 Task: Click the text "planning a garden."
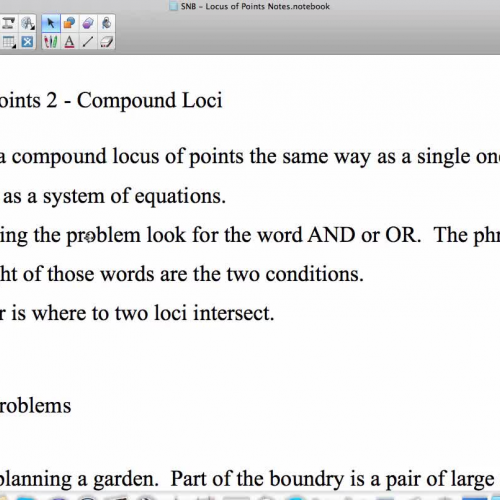click(x=79, y=479)
